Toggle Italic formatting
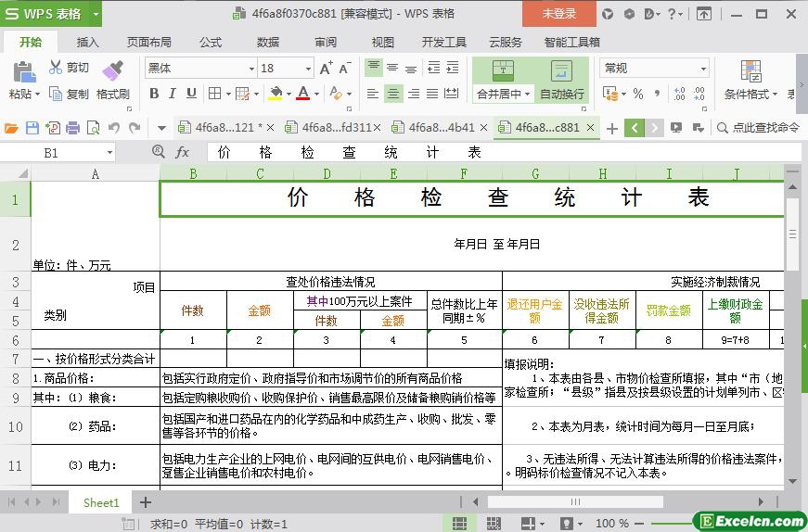The image size is (808, 532). point(173,94)
